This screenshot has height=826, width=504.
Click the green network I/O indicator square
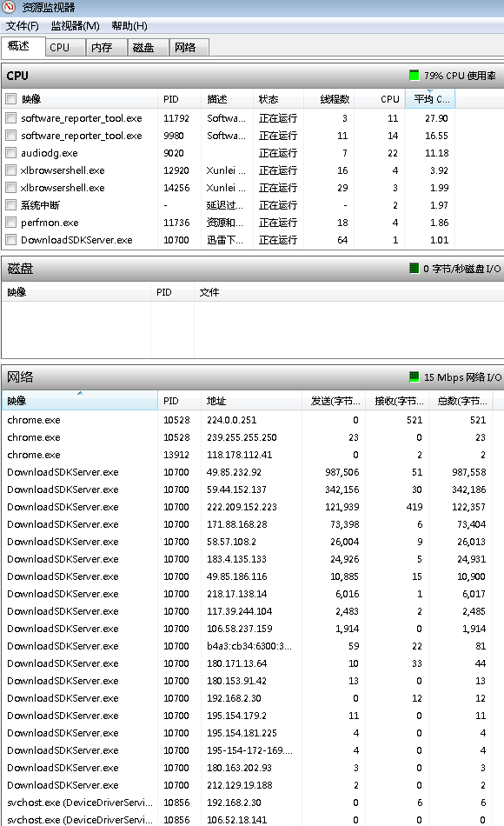coord(414,377)
